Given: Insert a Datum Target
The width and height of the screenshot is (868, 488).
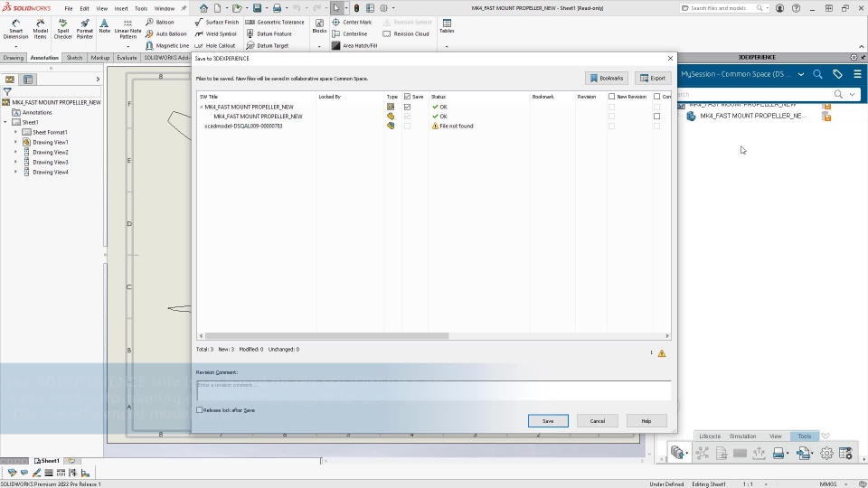Looking at the screenshot, I should [268, 45].
